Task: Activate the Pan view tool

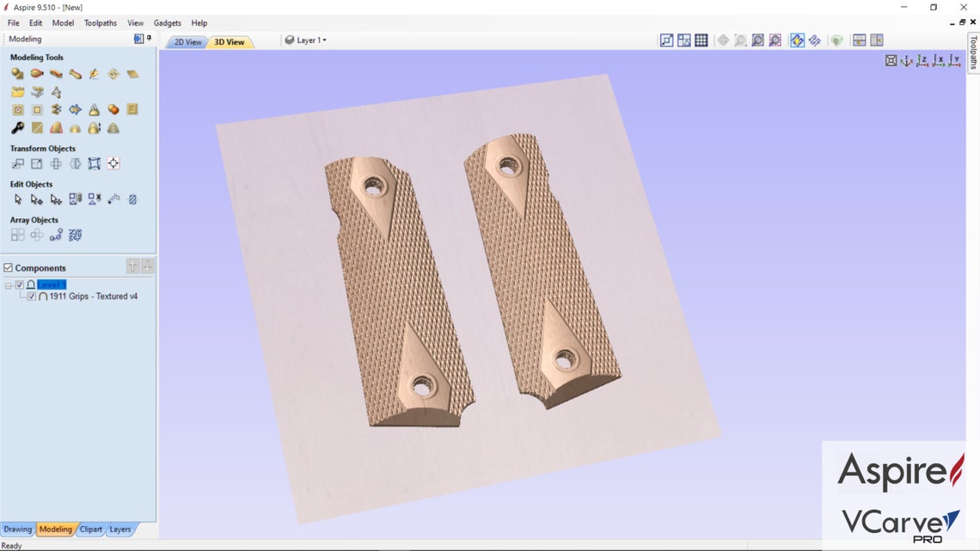Action: [723, 40]
